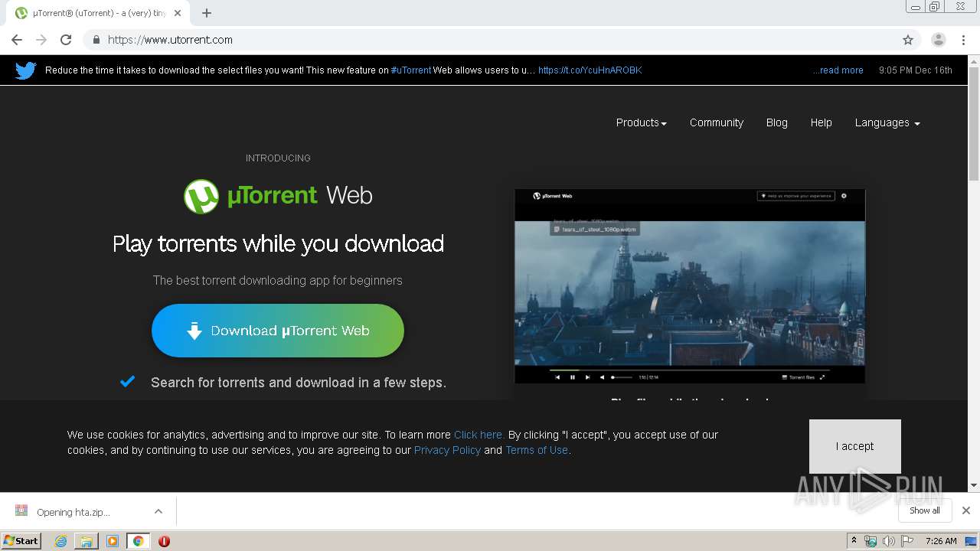Close the downloads bar
Screen dimensions: 980x551
coord(966,510)
